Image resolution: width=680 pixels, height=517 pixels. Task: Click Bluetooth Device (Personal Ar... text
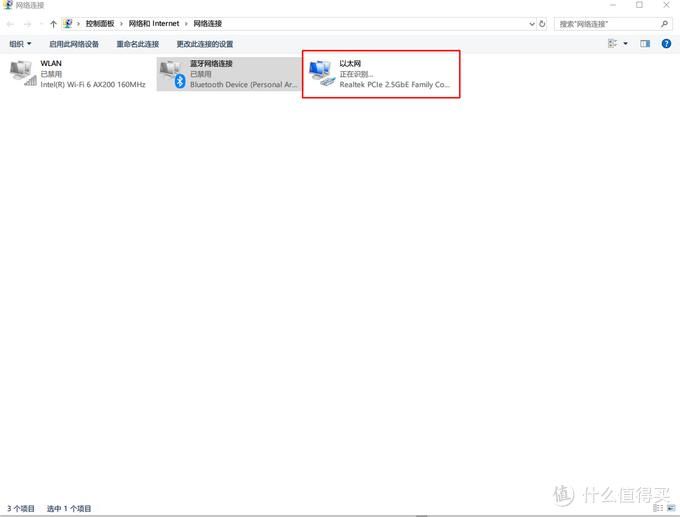click(243, 85)
